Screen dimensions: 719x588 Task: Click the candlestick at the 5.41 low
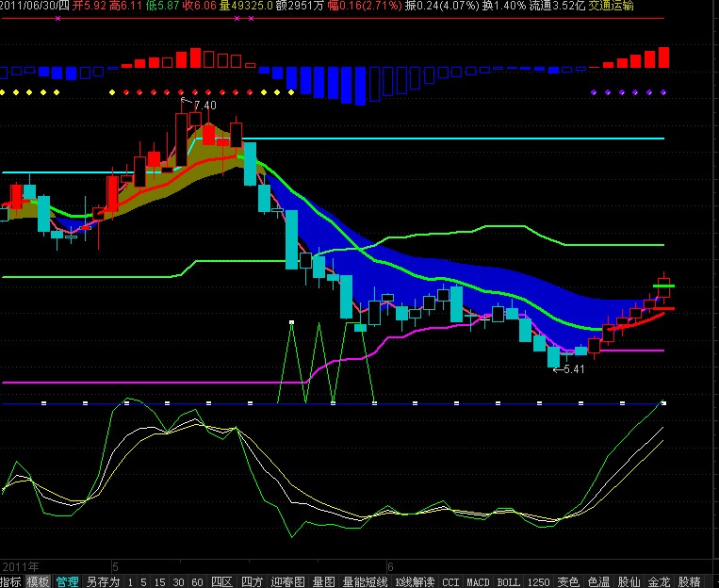tap(553, 356)
